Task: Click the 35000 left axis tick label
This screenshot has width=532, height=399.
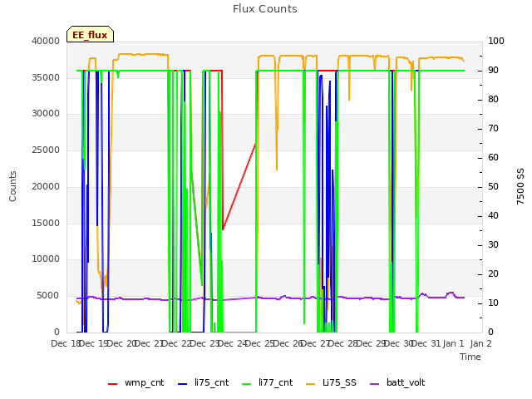Action: (46, 77)
